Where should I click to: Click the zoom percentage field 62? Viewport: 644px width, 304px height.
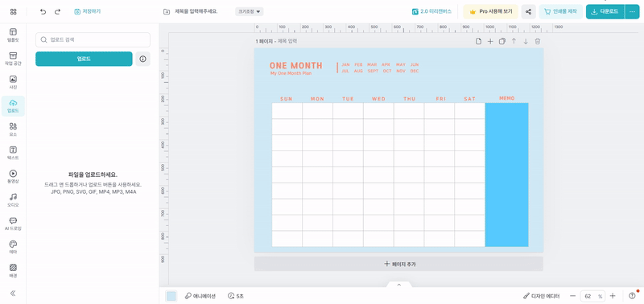[x=592, y=296]
